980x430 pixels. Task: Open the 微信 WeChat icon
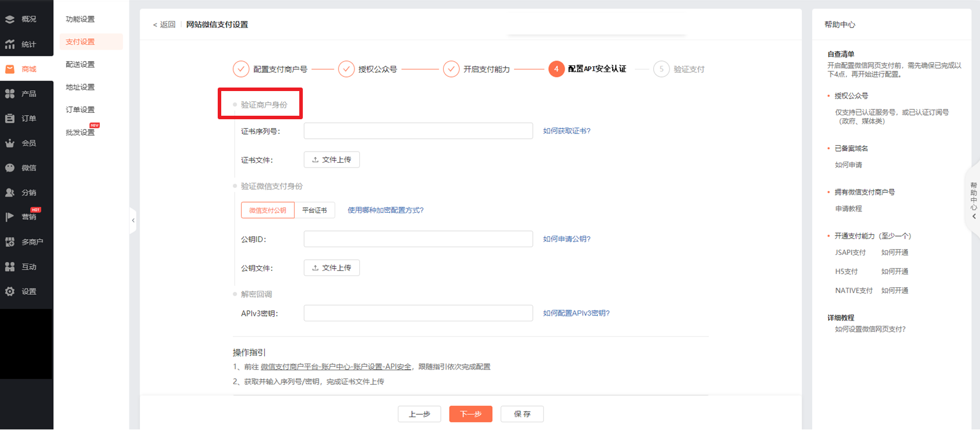click(x=10, y=168)
